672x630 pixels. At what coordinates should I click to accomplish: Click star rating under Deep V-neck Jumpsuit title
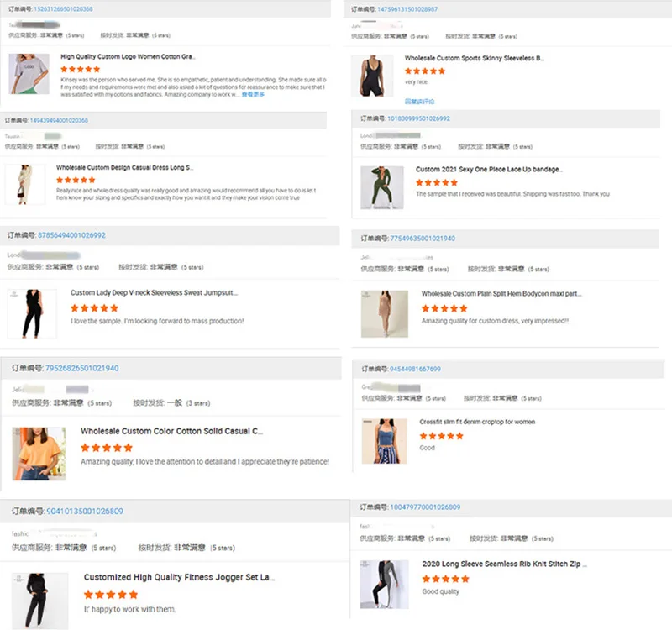click(94, 308)
